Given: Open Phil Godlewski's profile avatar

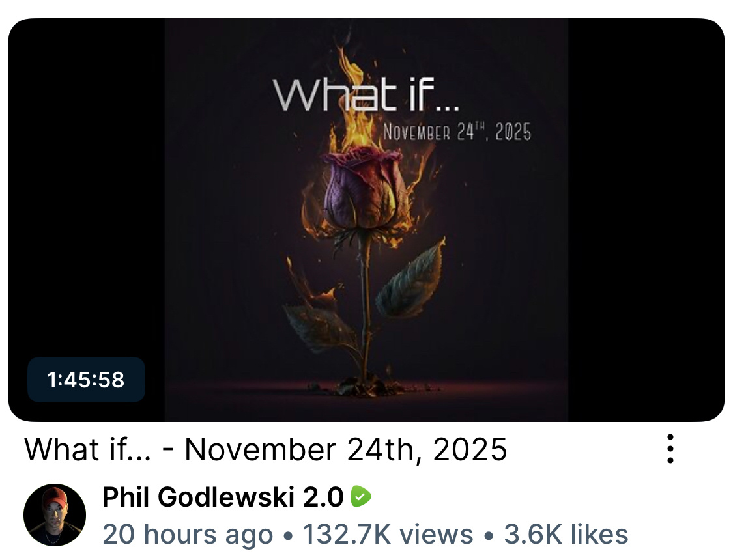Looking at the screenshot, I should (x=55, y=515).
